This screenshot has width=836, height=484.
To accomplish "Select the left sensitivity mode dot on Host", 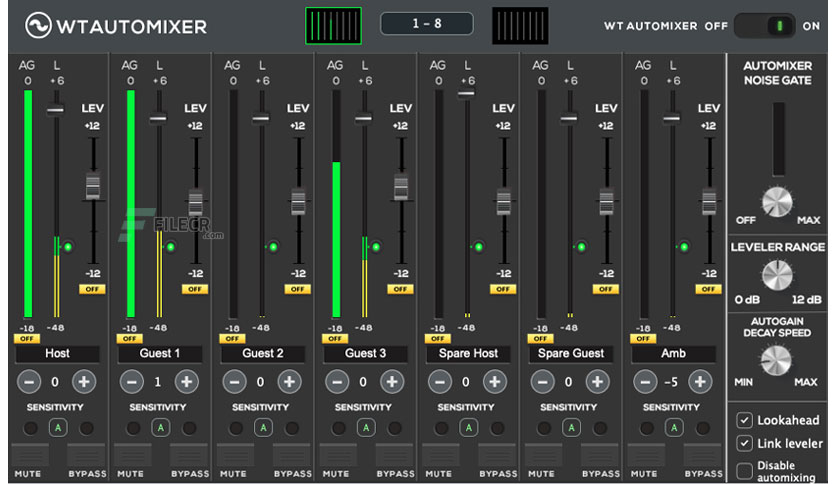I will click(x=30, y=428).
